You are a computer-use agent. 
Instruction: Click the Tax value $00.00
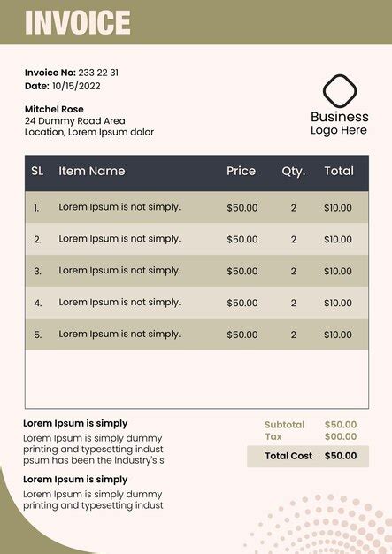(341, 436)
